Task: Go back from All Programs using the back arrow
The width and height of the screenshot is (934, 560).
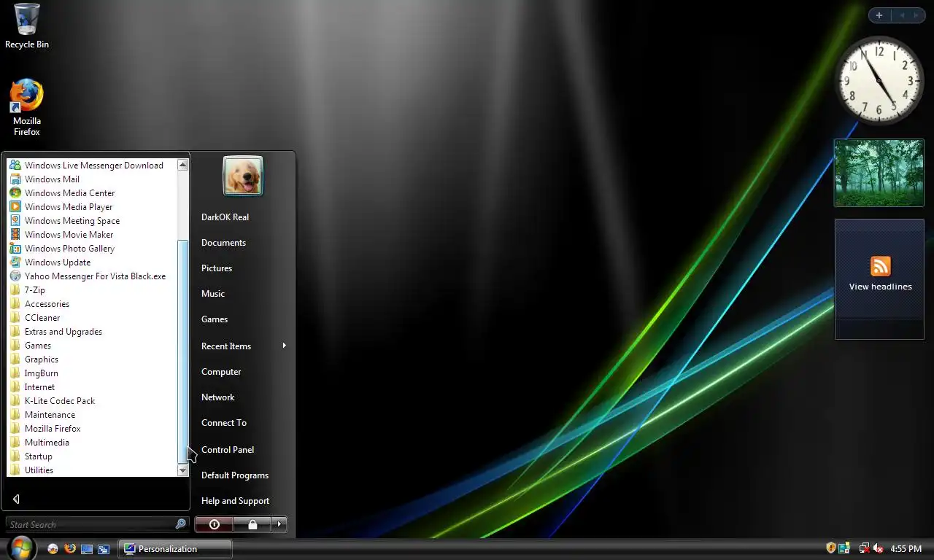Action: (x=16, y=499)
